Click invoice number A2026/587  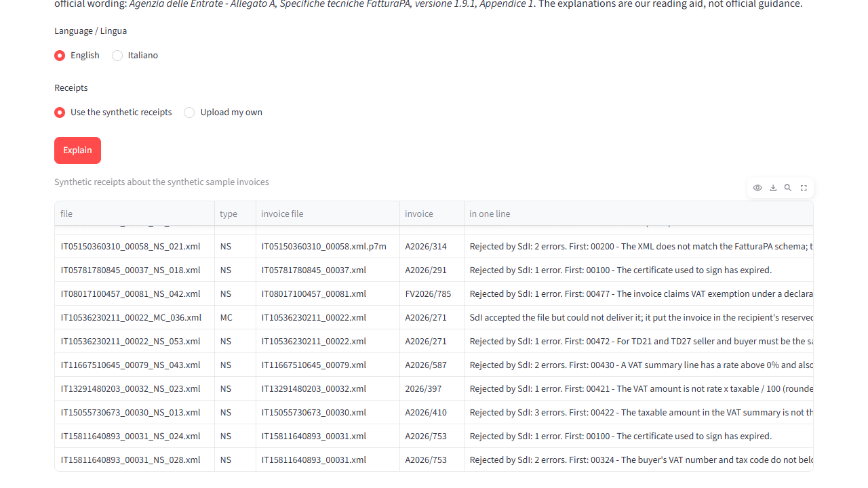(x=432, y=365)
